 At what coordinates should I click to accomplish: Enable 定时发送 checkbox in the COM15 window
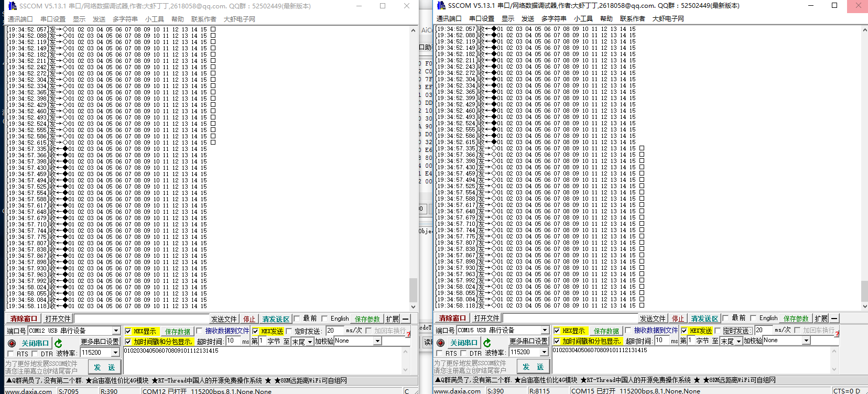718,331
